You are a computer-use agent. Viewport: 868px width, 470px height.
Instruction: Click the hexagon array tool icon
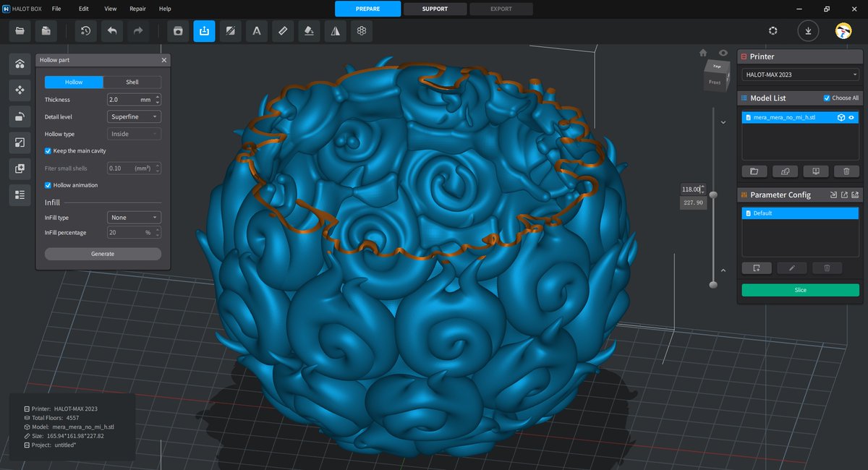click(362, 31)
